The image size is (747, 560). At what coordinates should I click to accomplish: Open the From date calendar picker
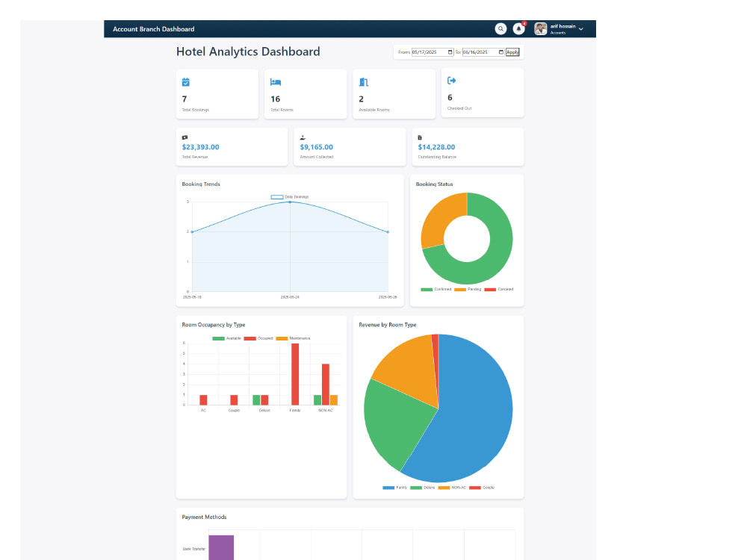click(x=450, y=52)
